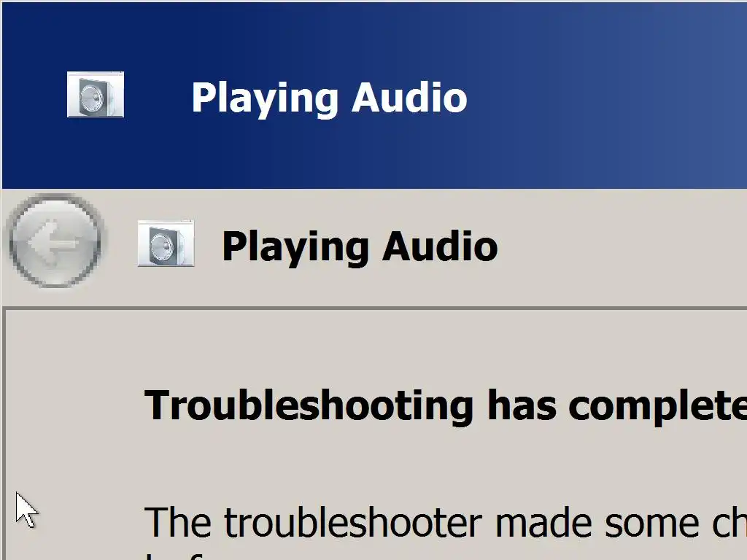Click the word Playing in white title
This screenshot has width=747, height=560.
264,99
